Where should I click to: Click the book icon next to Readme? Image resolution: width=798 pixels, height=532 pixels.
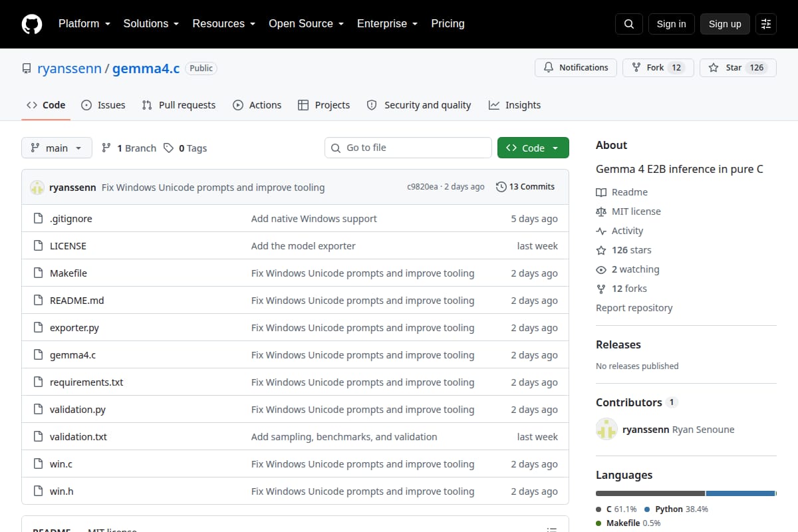coord(601,192)
